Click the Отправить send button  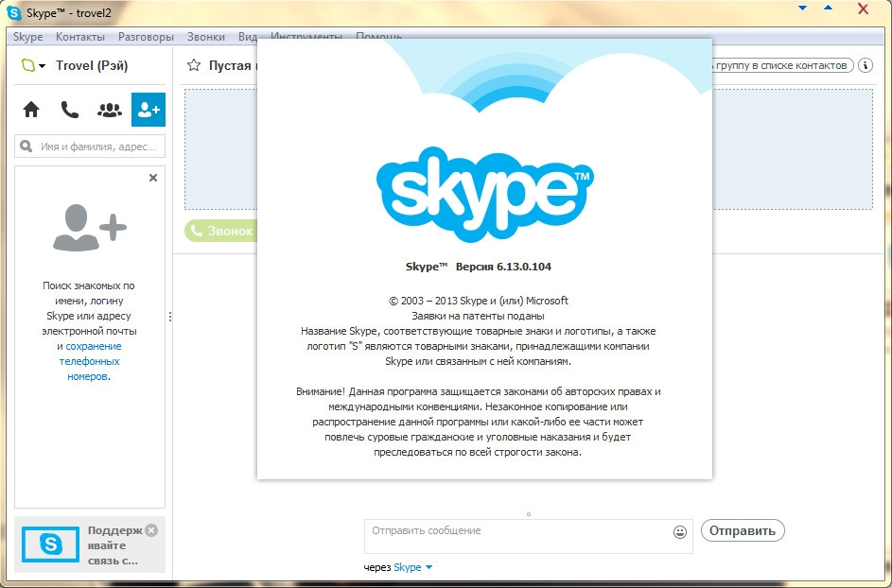click(x=743, y=530)
